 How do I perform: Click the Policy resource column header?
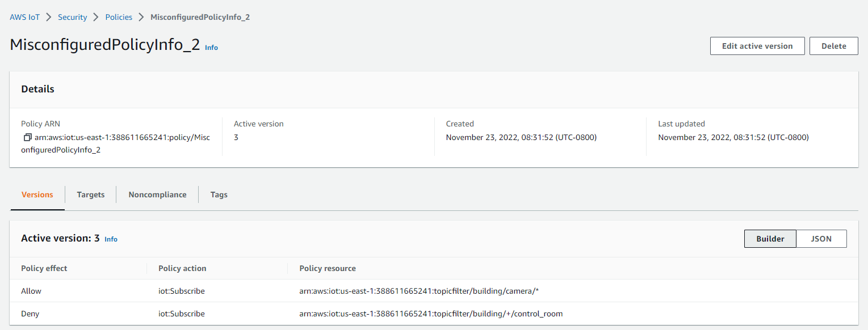tap(328, 268)
